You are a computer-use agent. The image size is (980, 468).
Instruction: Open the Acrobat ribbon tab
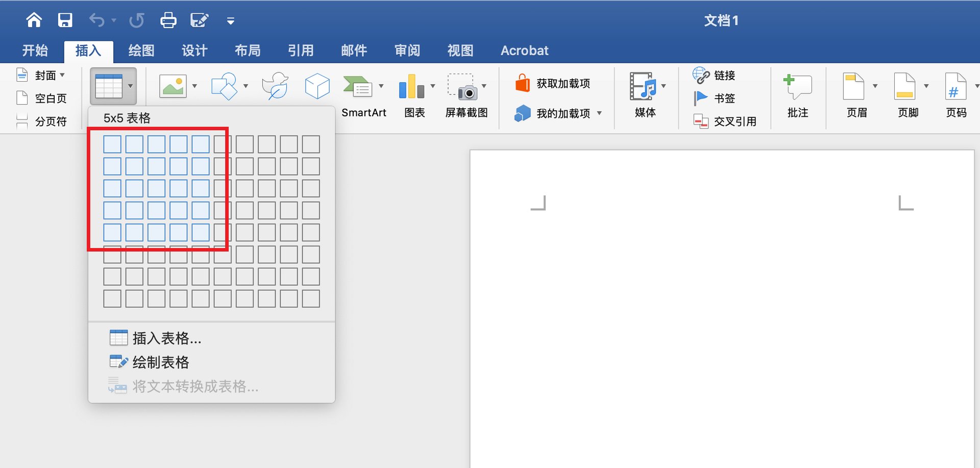524,50
